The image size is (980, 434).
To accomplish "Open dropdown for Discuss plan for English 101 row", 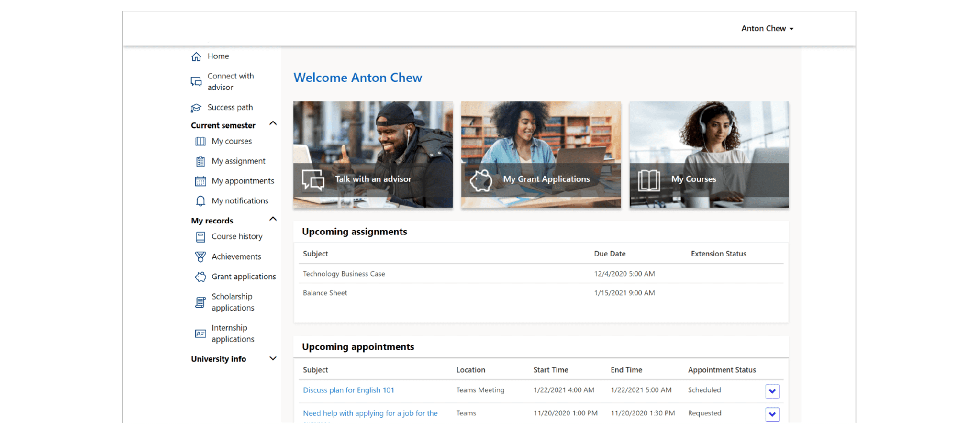I will point(772,391).
